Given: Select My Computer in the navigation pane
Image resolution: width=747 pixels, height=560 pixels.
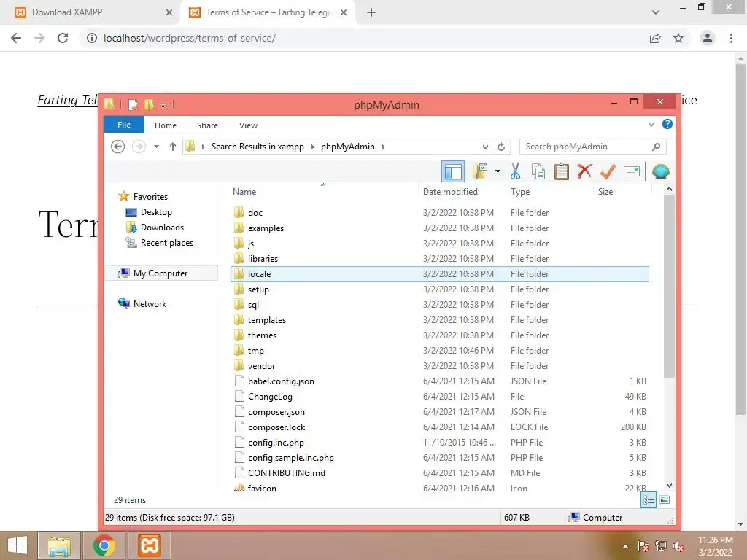Looking at the screenshot, I should pyautogui.click(x=161, y=273).
